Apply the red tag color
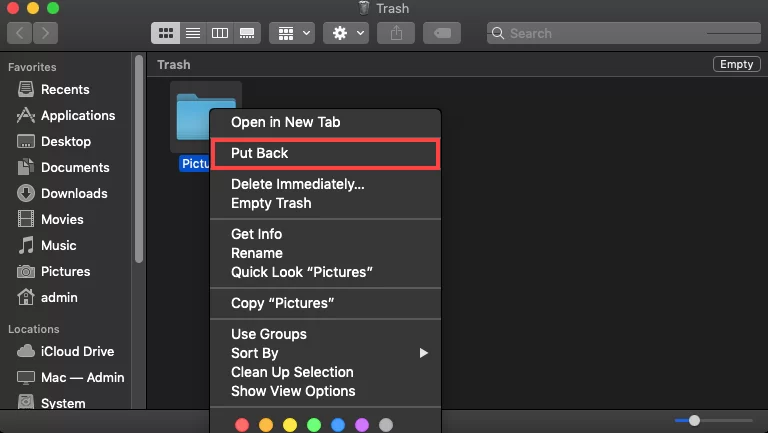Viewport: 768px width, 433px height. [x=242, y=425]
